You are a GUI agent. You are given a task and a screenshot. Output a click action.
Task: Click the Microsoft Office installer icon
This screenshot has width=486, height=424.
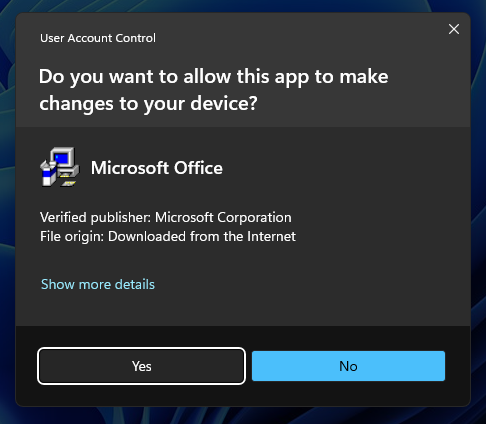pos(60,167)
